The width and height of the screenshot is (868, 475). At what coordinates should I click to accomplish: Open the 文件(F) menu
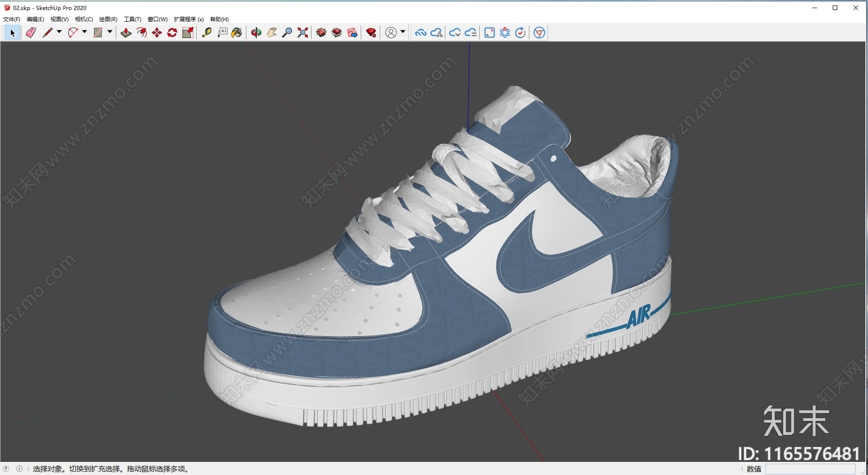coord(11,19)
